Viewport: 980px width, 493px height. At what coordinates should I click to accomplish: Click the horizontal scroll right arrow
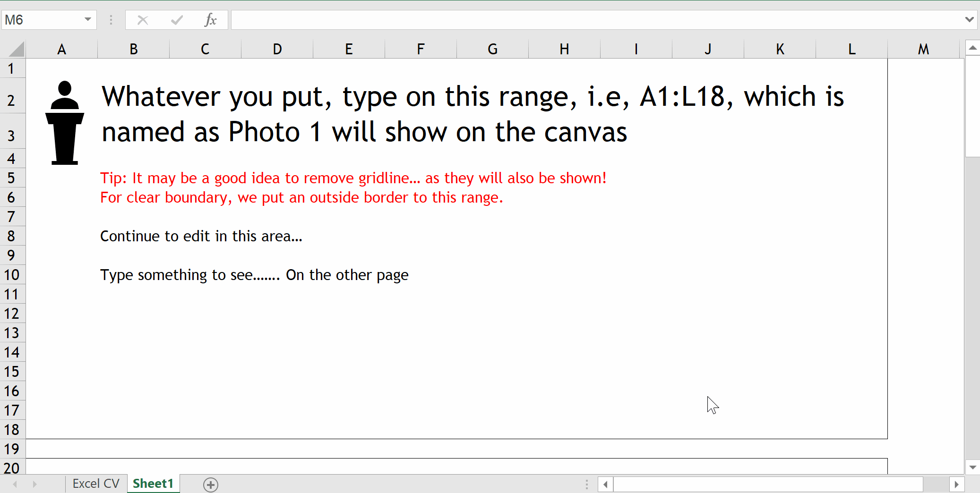(x=956, y=484)
